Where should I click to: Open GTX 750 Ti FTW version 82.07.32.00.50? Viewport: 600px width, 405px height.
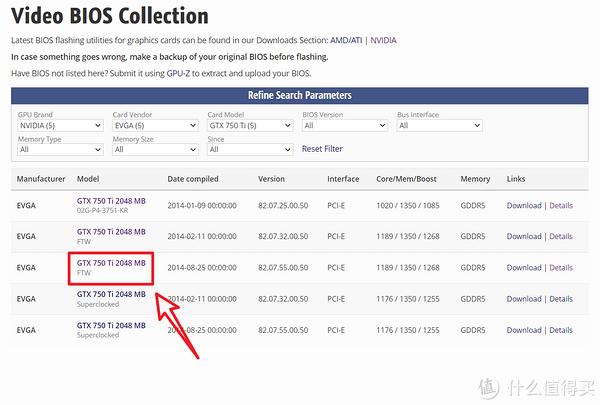click(111, 232)
